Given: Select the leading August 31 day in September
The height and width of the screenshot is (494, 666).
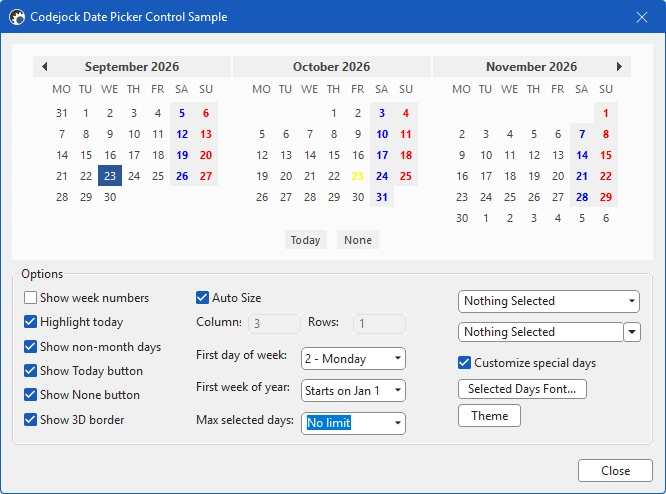Looking at the screenshot, I should click(62, 113).
